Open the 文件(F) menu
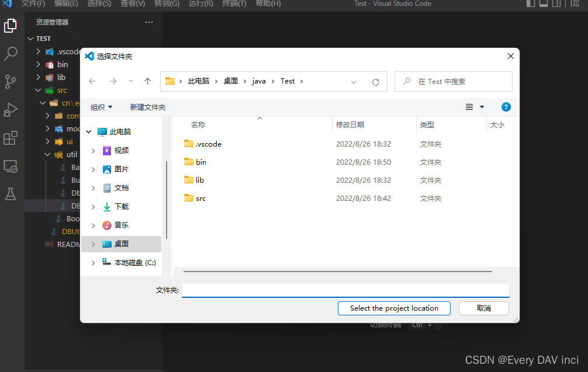Screen dimensions: 588x372 tap(33, 4)
